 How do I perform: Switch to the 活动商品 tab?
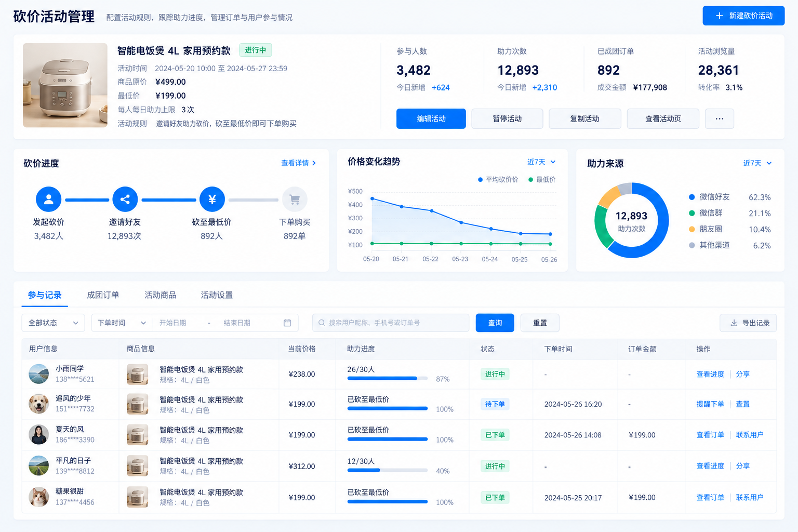click(160, 295)
